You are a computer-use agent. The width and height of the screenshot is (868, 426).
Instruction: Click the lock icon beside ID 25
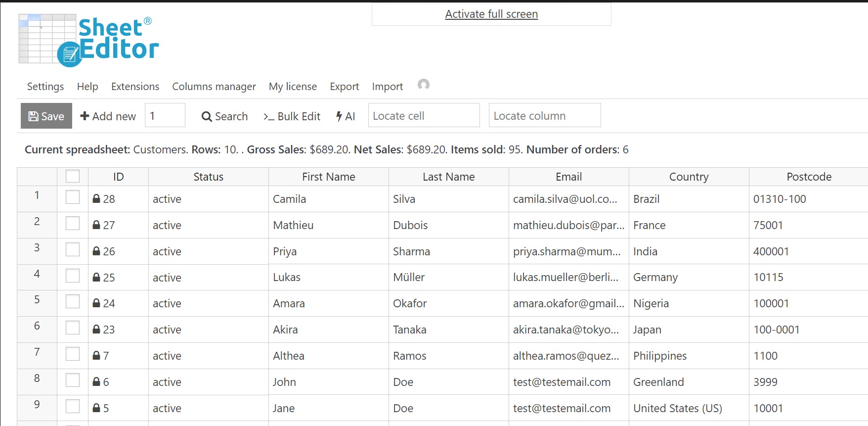96,278
